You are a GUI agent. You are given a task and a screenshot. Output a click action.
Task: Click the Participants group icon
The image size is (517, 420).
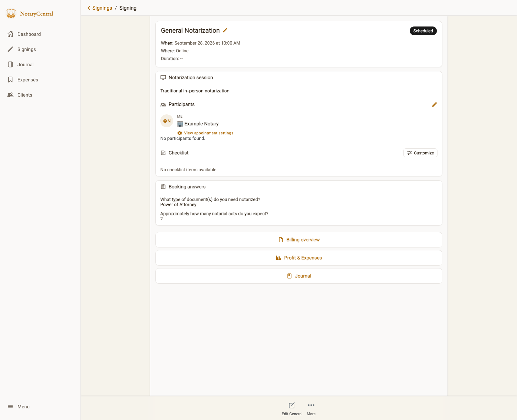pyautogui.click(x=163, y=104)
